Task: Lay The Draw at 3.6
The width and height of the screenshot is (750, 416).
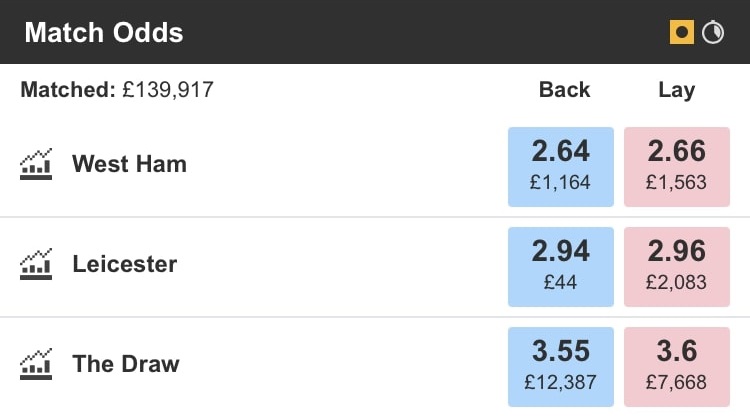Action: coord(676,365)
